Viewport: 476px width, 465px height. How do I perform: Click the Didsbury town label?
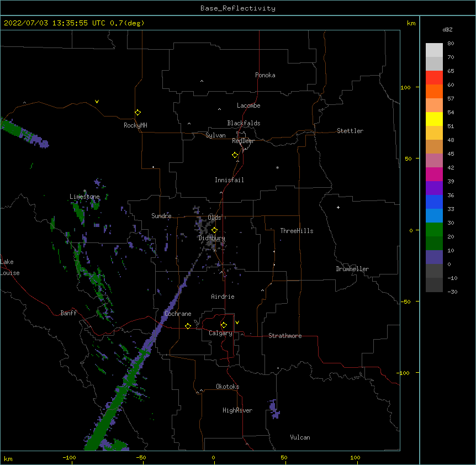(x=211, y=238)
